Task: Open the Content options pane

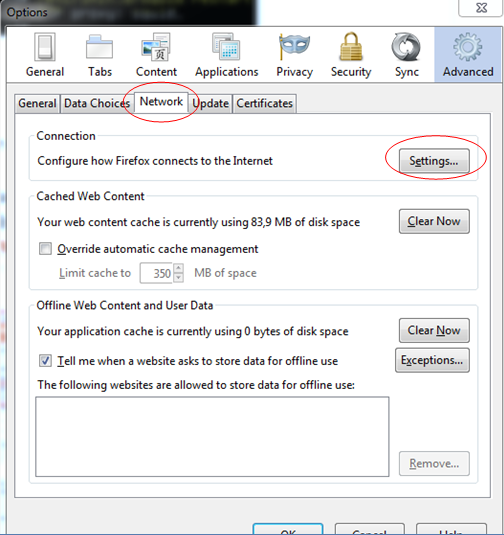Action: [156, 55]
